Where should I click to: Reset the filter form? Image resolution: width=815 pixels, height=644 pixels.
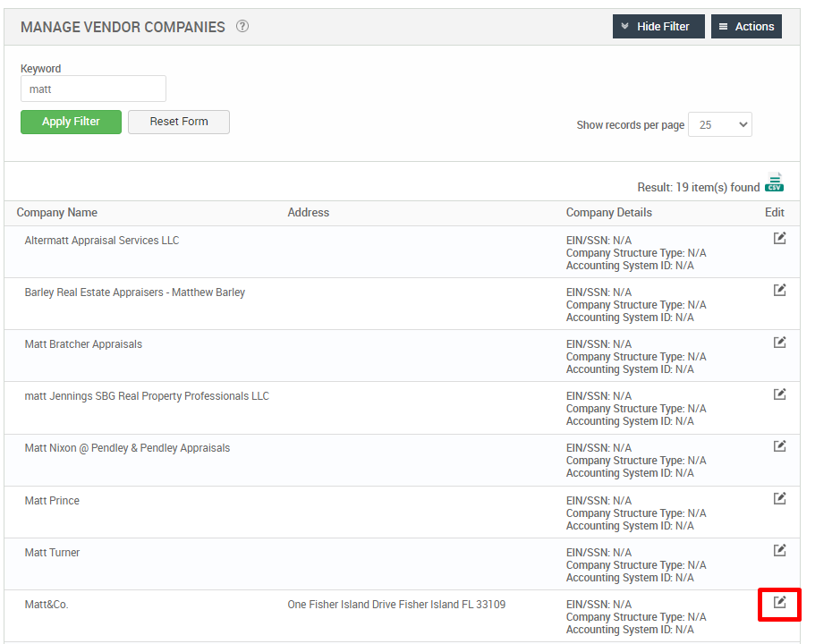(178, 122)
